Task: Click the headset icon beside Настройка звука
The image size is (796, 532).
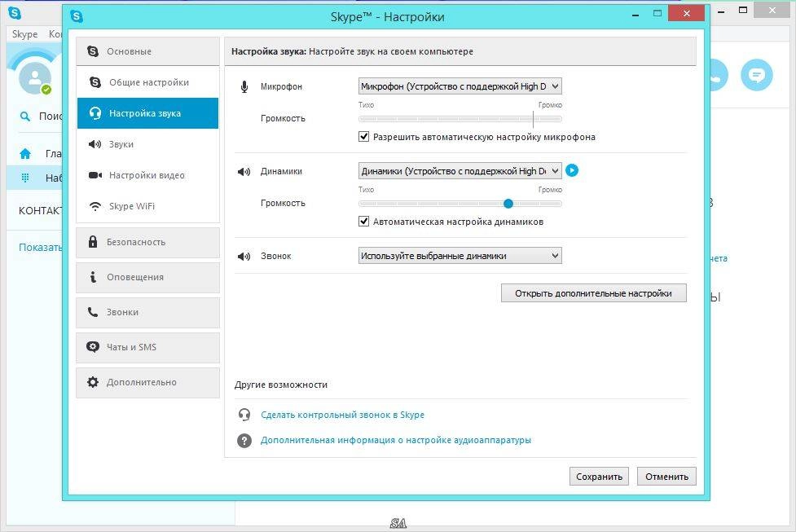Action: coord(95,112)
